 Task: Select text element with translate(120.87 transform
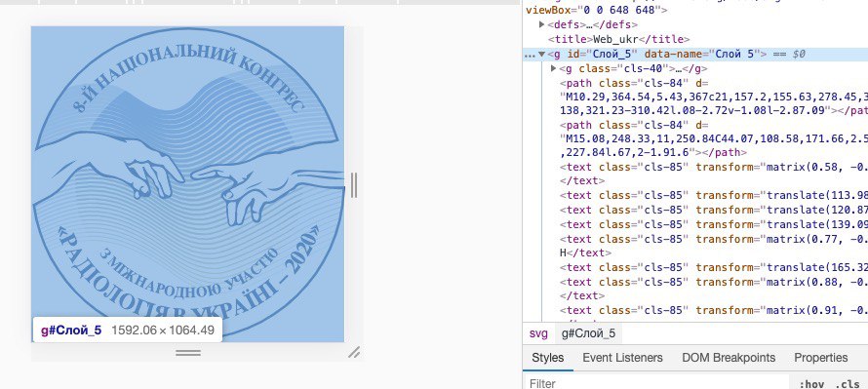click(714, 210)
